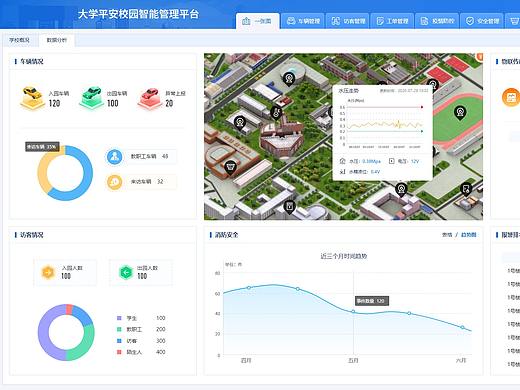Toggle the 陌生人 legend color swatch
The height and width of the screenshot is (390, 520).
click(119, 352)
